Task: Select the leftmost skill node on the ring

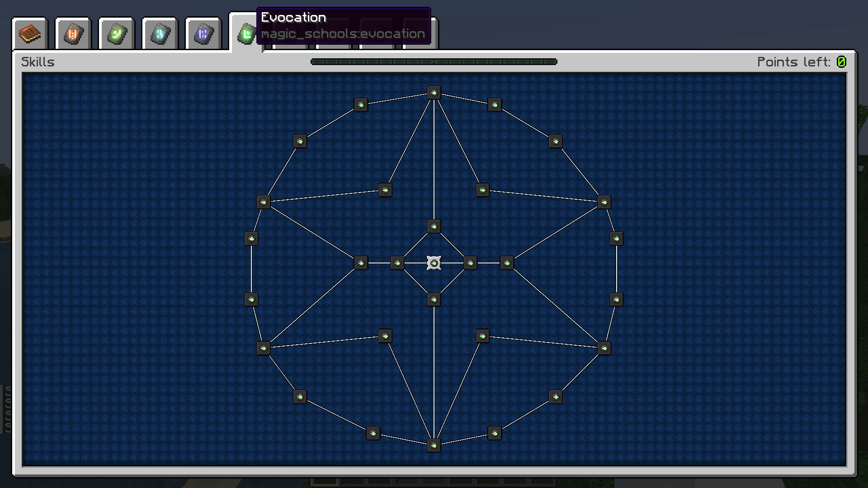Action: click(x=251, y=239)
